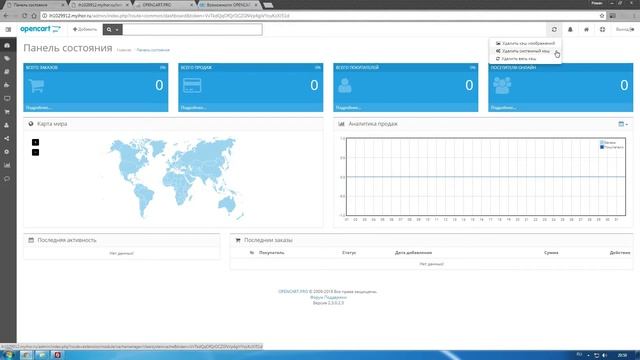
Task: Open the OPENCART.PRO footer link
Action: click(x=293, y=292)
